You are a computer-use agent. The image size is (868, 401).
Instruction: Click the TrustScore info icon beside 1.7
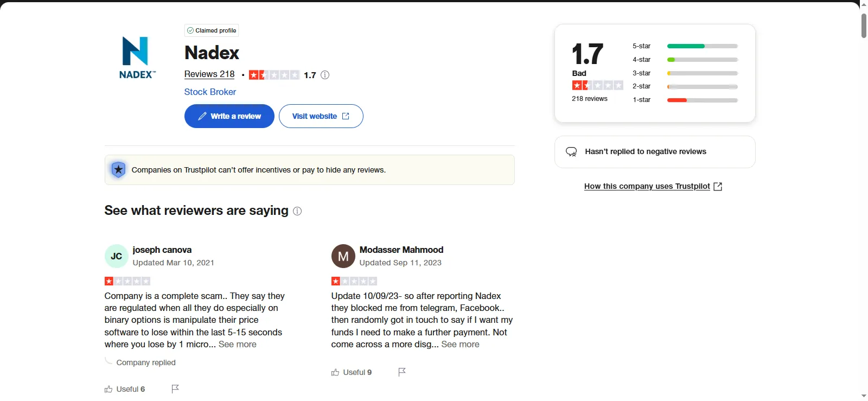click(325, 75)
